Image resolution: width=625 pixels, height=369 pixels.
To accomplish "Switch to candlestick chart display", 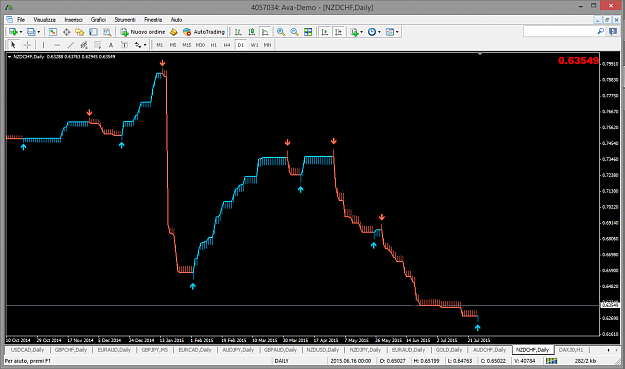I will point(252,32).
